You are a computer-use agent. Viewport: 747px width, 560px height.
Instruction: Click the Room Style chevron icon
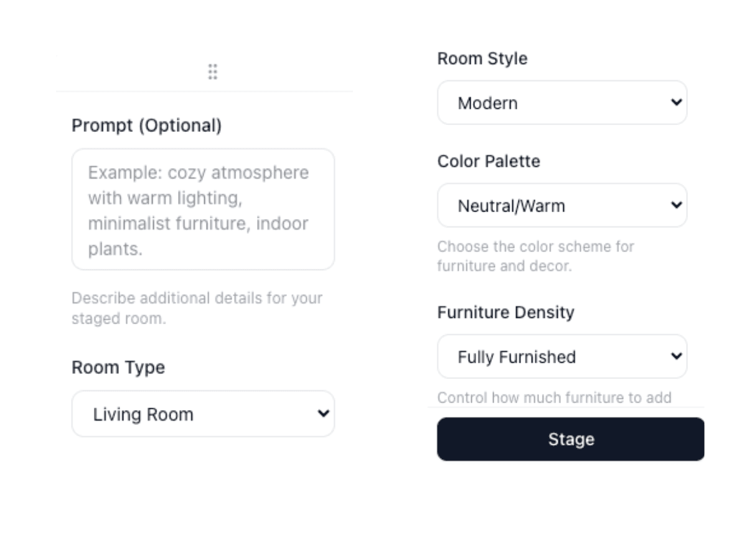pyautogui.click(x=676, y=103)
